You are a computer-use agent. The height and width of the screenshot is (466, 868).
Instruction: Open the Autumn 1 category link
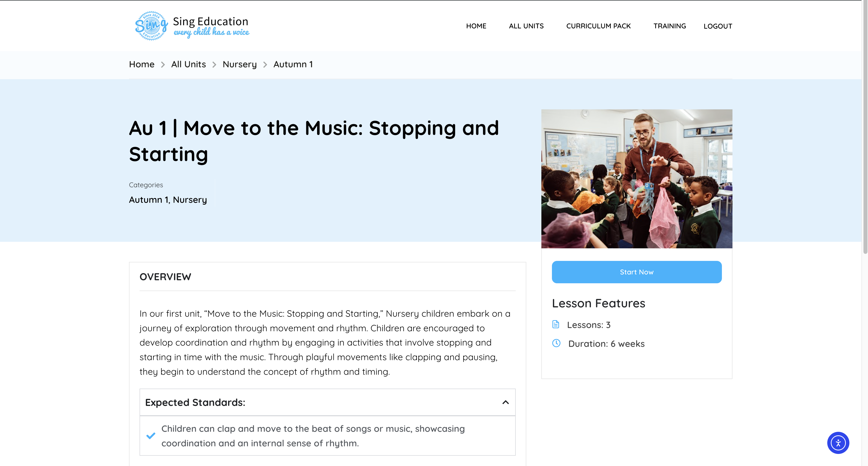tap(148, 200)
